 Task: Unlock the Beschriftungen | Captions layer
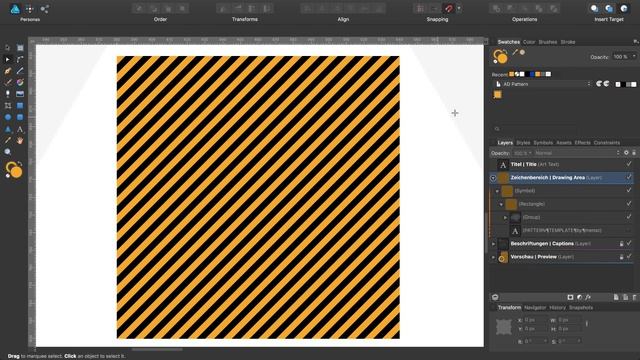(621, 244)
